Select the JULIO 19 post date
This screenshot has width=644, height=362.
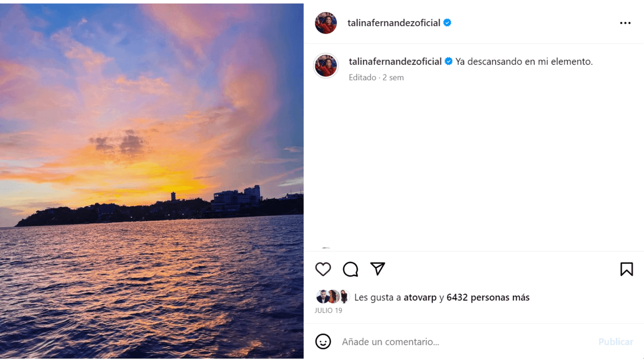pyautogui.click(x=328, y=310)
